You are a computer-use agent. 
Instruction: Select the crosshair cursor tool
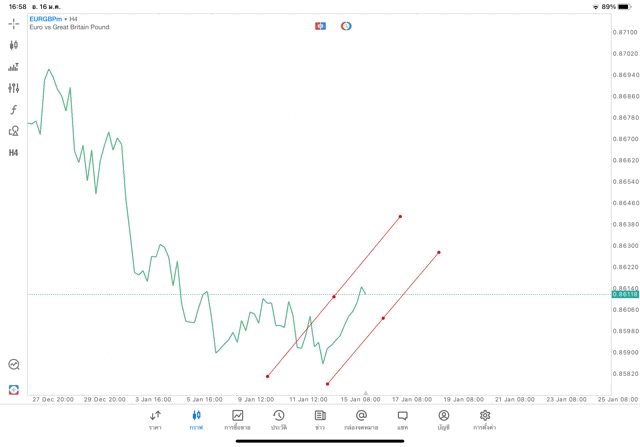point(14,23)
